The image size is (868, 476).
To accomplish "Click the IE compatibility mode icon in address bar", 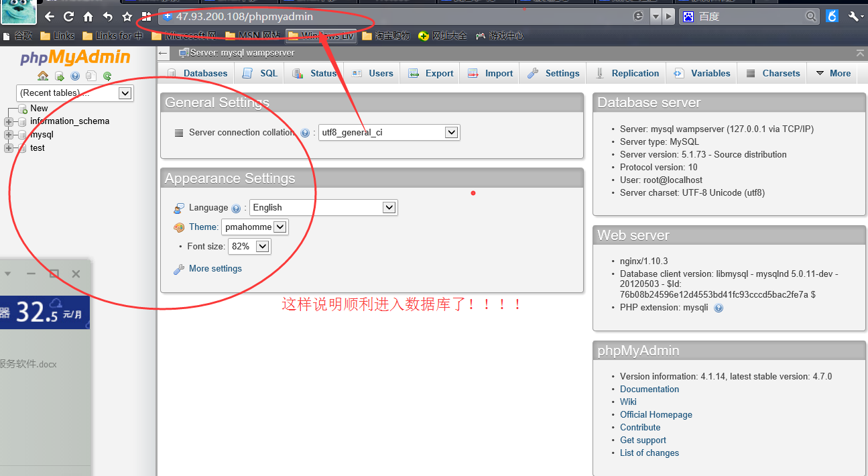I will coord(638,16).
